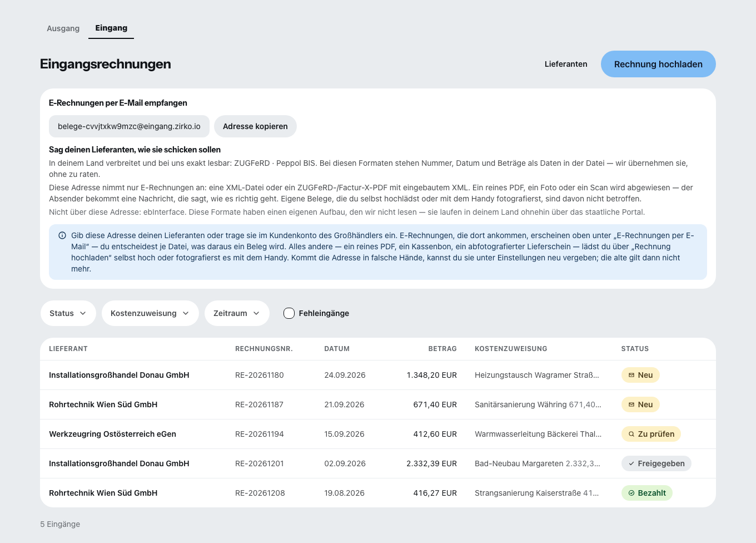Click the envelope icon in first Neu badge
Image resolution: width=756 pixels, height=543 pixels.
631,375
